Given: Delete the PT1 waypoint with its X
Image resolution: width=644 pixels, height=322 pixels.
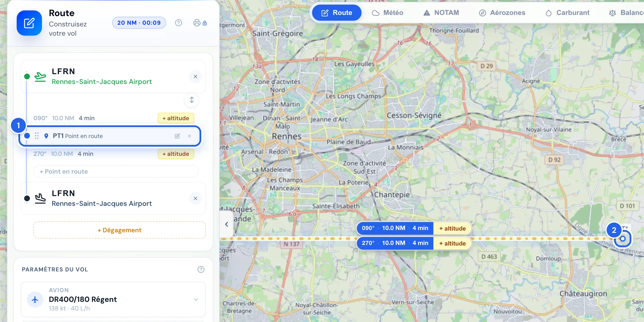Looking at the screenshot, I should pos(189,136).
